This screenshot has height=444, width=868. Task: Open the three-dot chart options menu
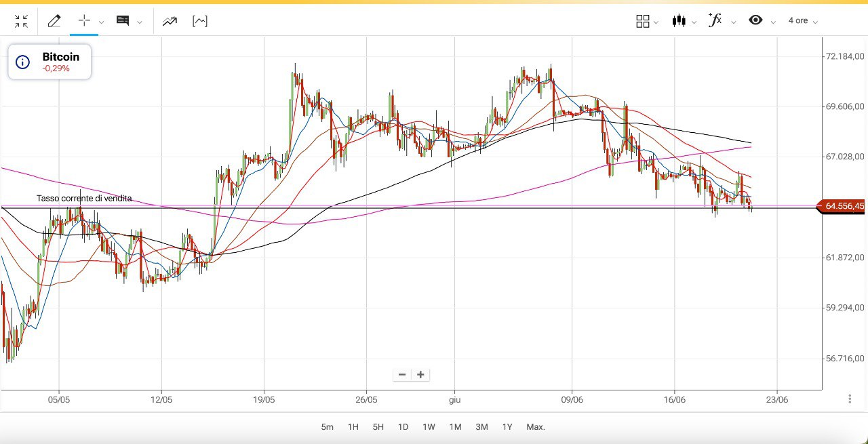850,399
